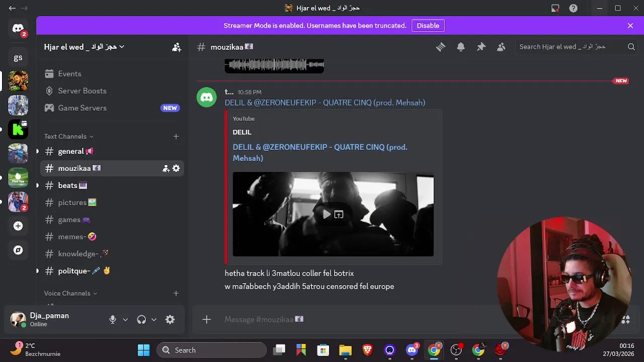The height and width of the screenshot is (362, 644).
Task: Open Brave browser from taskbar
Action: [367, 350]
